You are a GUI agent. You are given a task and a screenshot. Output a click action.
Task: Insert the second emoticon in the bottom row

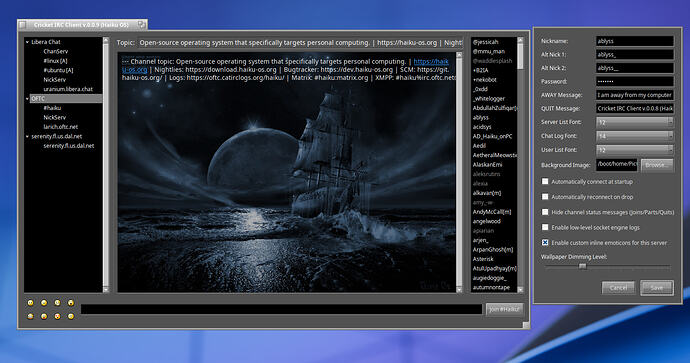(x=44, y=316)
